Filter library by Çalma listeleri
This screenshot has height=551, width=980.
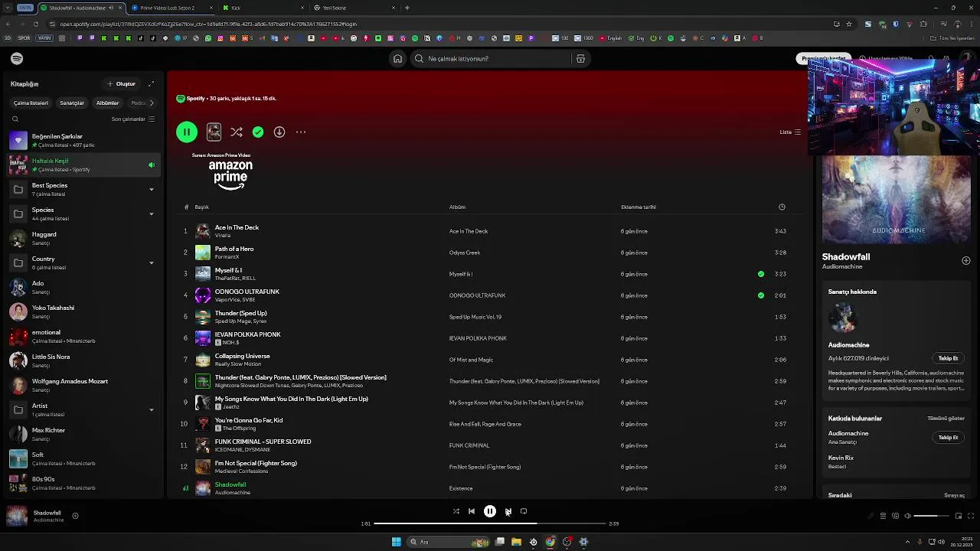click(31, 103)
